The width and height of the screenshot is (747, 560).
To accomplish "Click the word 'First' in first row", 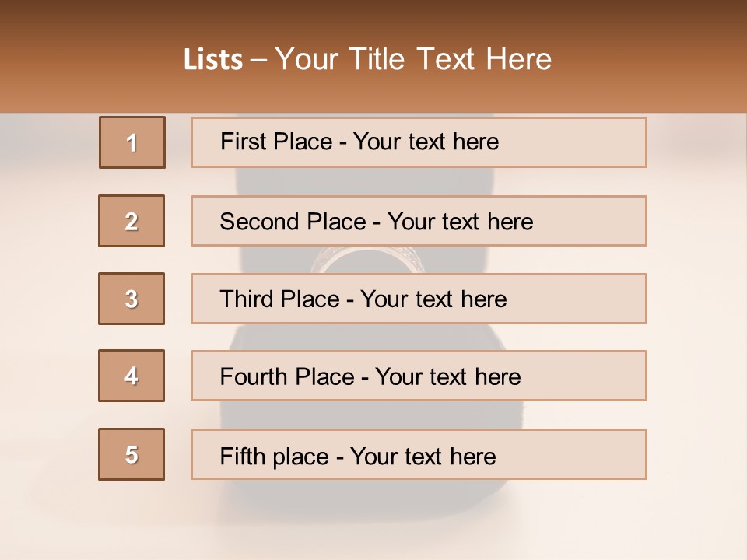I will 243,142.
